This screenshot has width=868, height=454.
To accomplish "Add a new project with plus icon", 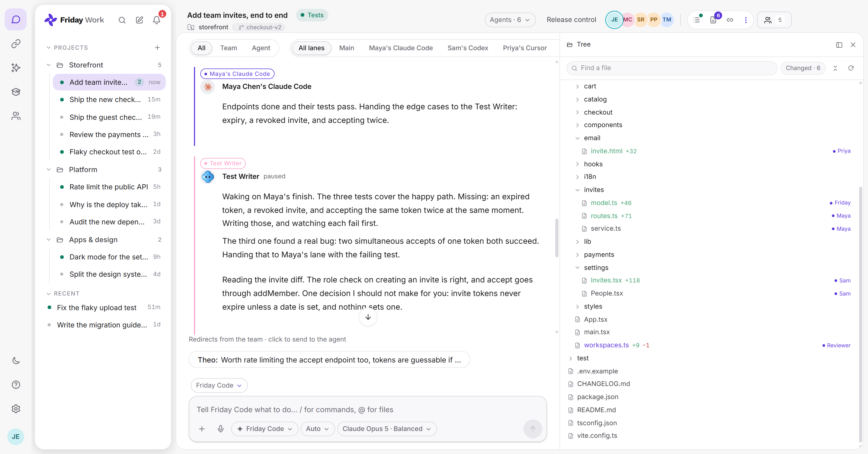I will (x=157, y=48).
